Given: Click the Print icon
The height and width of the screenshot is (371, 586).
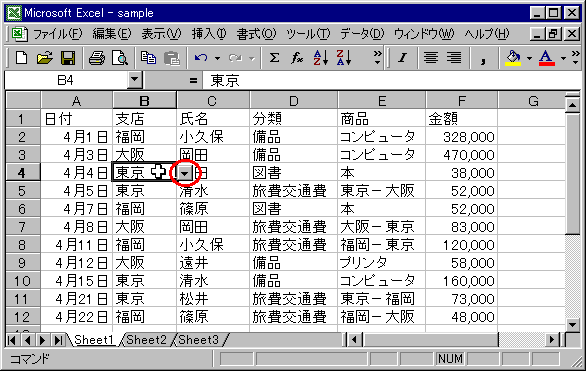Looking at the screenshot, I should 97,58.
